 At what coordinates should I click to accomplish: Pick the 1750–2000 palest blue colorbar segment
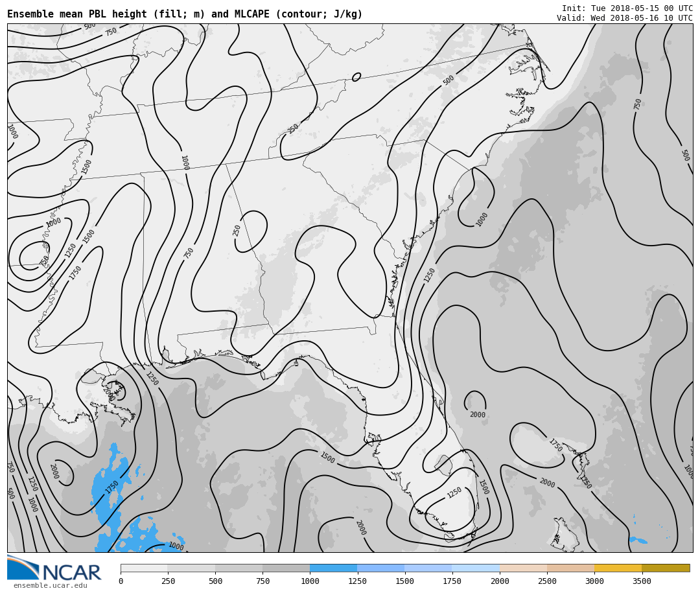[476, 568]
